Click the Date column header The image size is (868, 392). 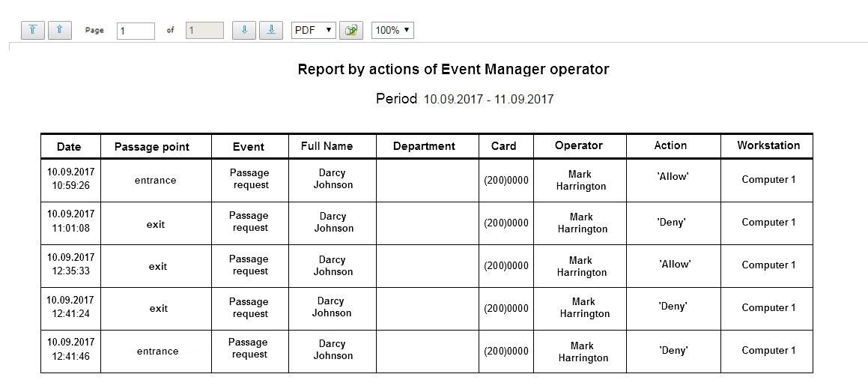click(x=70, y=147)
